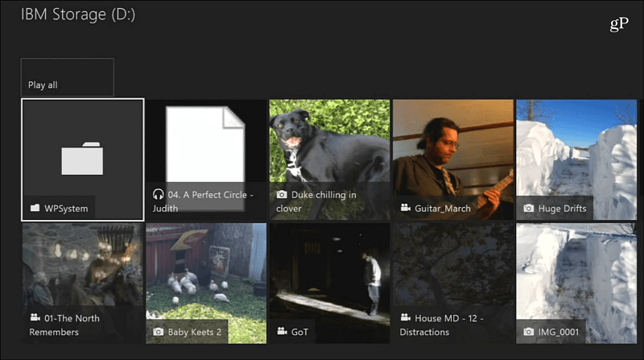
Task: Click the video icon on House MD tile
Action: tap(406, 317)
